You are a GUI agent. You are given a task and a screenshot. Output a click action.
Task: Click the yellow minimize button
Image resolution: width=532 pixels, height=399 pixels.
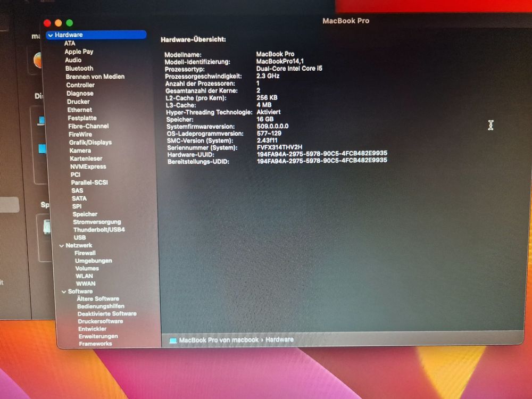coord(59,23)
